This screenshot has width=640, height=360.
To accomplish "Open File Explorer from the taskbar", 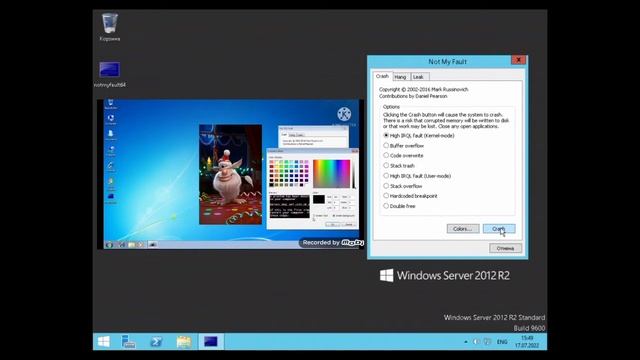I will [x=184, y=342].
